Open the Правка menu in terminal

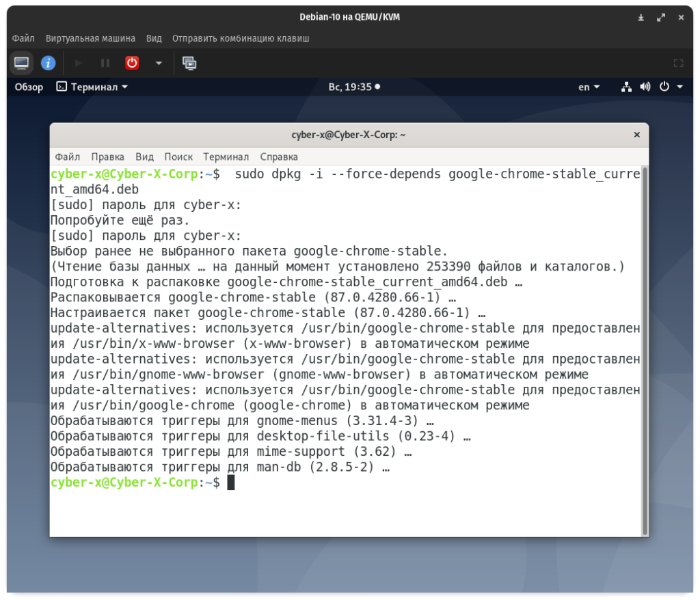click(x=107, y=156)
